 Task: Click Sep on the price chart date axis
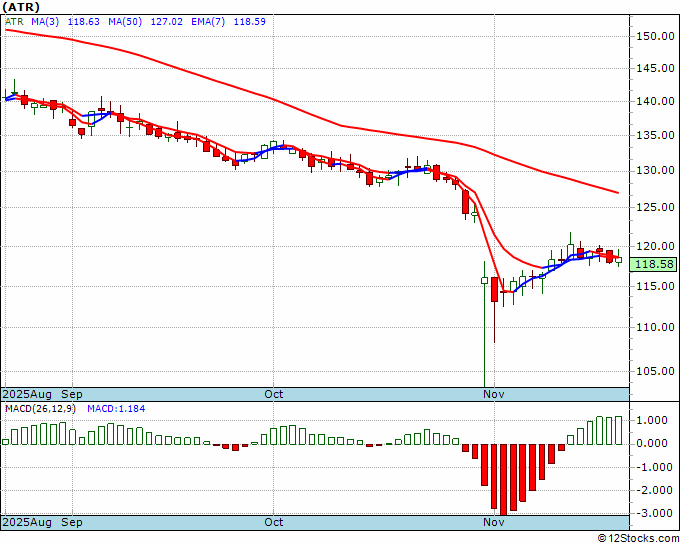(x=72, y=394)
